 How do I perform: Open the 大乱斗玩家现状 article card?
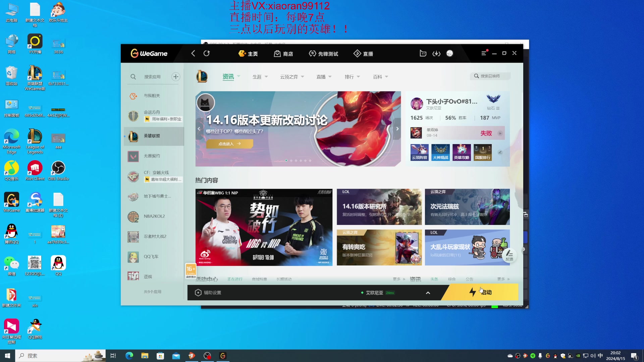click(x=467, y=248)
